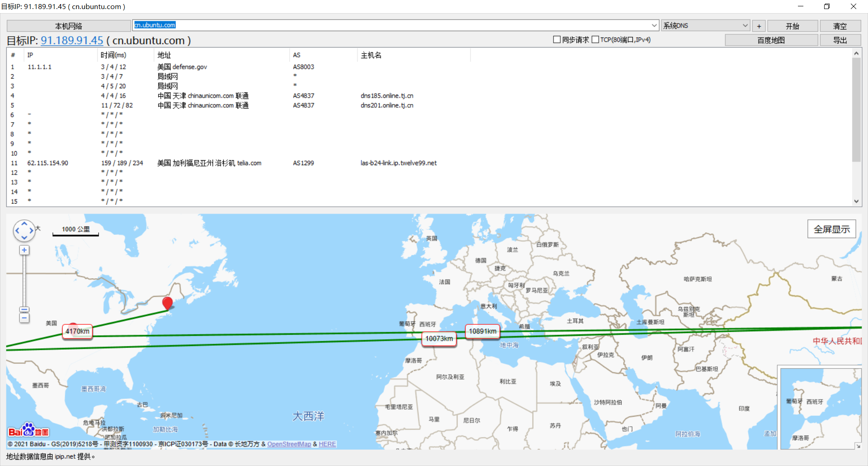The image size is (868, 466).
Task: Zoom in with the map plus button
Action: pos(24,250)
